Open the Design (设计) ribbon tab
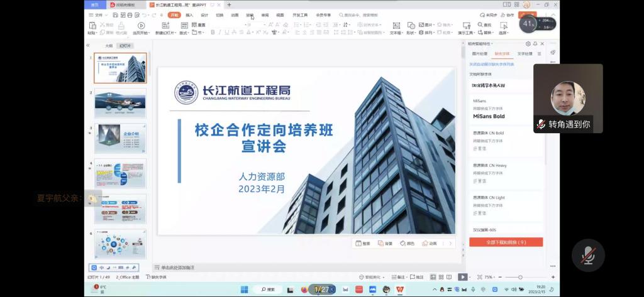The width and height of the screenshot is (644, 297). click(204, 15)
